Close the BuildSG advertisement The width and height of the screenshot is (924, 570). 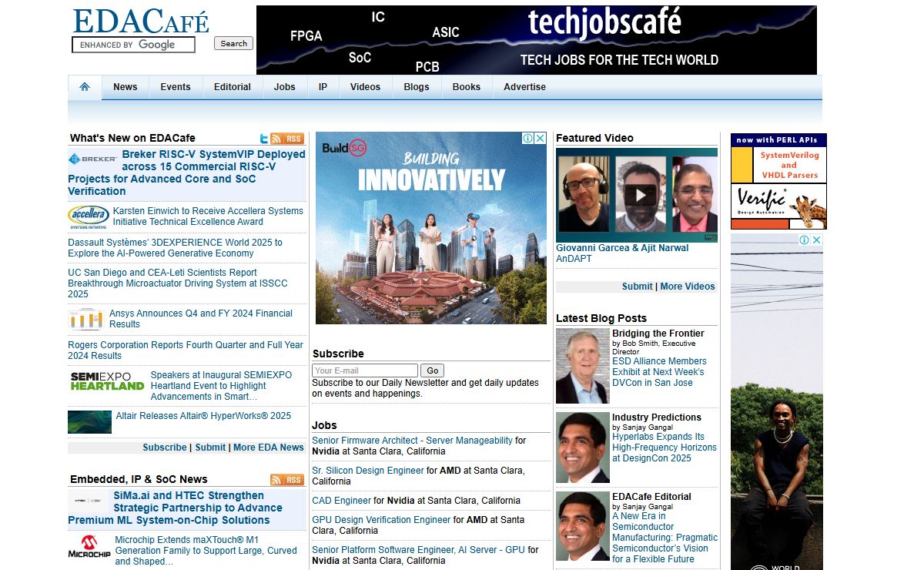pos(541,139)
